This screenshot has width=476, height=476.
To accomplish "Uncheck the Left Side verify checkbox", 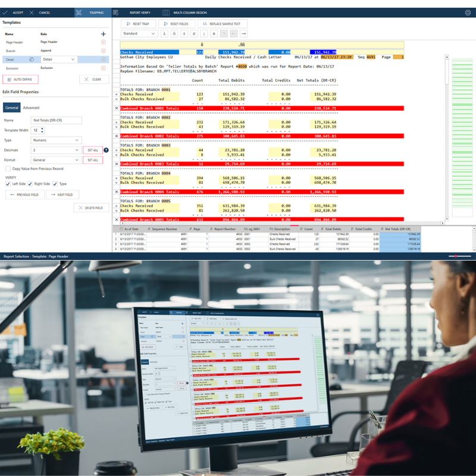I will pos(8,184).
